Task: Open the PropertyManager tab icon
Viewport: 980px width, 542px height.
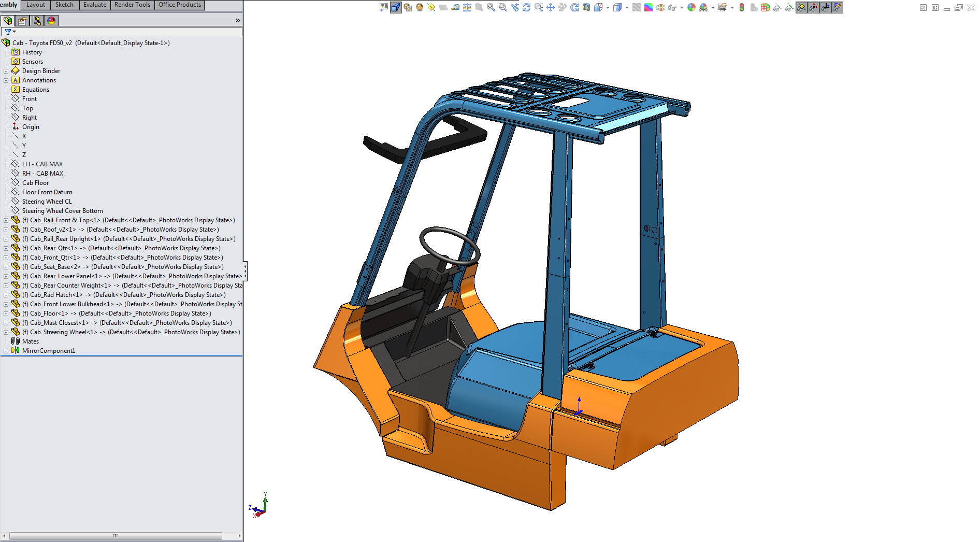Action: point(22,21)
